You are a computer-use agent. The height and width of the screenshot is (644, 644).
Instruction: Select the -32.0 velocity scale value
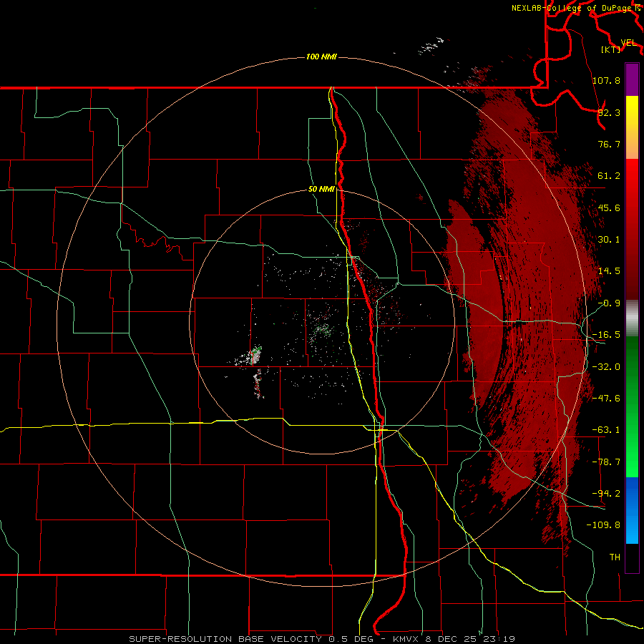point(606,367)
